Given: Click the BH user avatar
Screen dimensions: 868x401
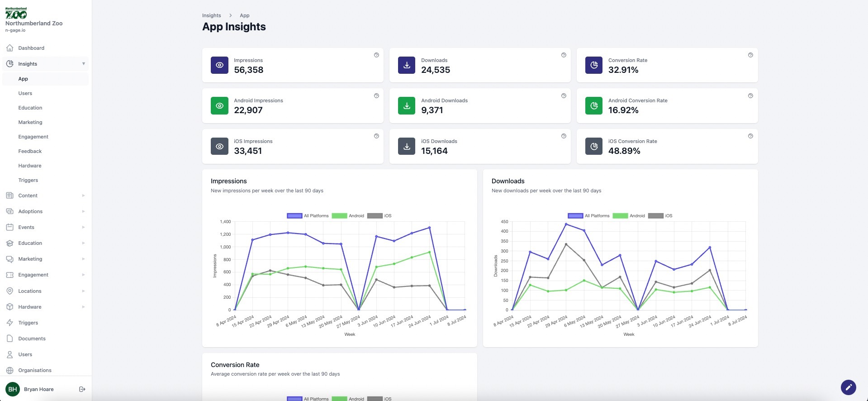Looking at the screenshot, I should [13, 389].
